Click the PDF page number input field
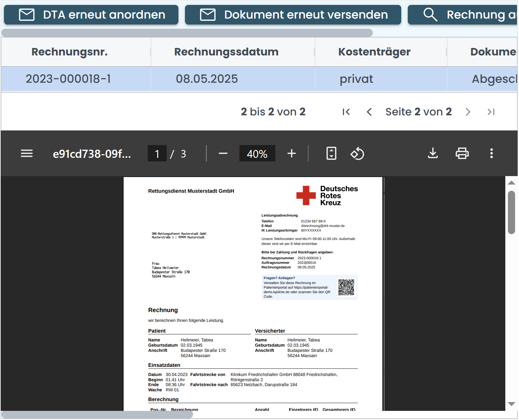 click(157, 154)
